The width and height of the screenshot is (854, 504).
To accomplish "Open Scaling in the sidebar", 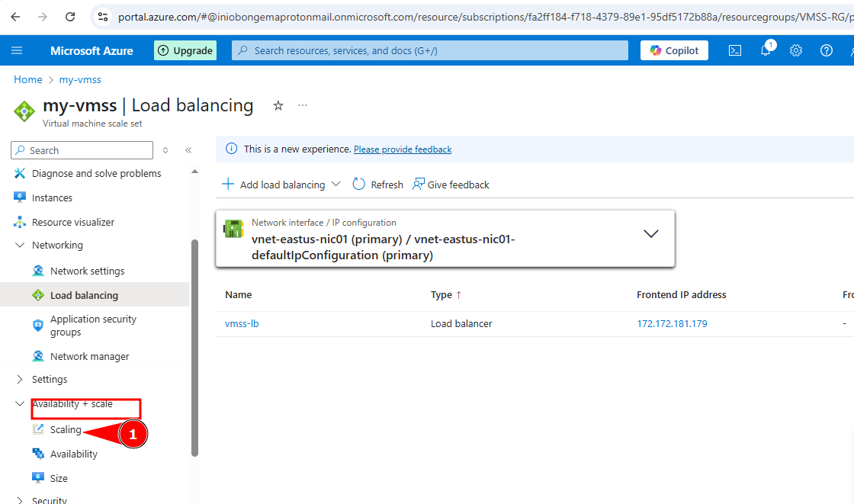I will pyautogui.click(x=66, y=429).
